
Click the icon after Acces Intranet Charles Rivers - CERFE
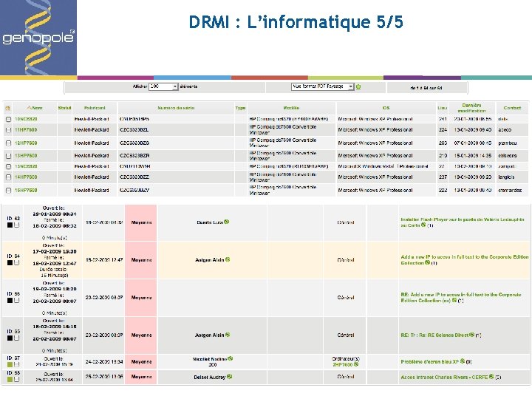point(491,377)
